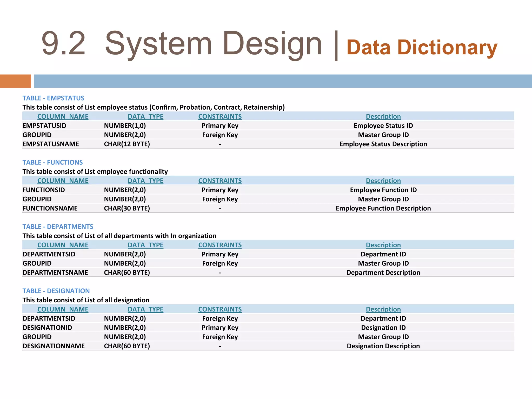Click the "departments with In organization" description line

[x=119, y=236]
